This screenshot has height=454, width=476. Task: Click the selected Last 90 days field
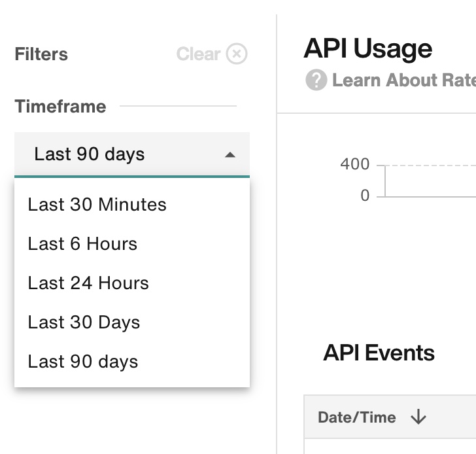132,154
